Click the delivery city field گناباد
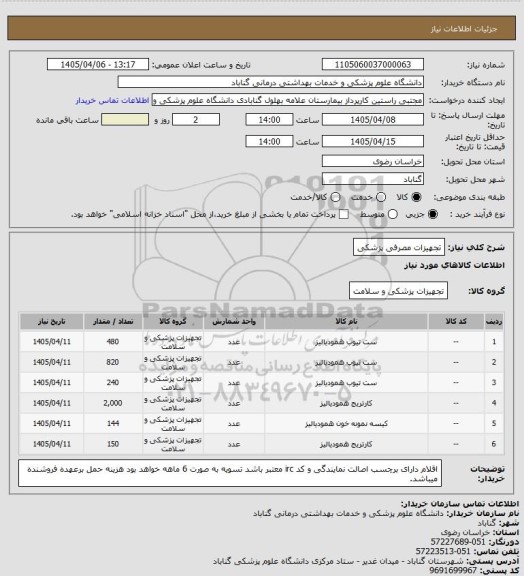524x576 pixels. click(x=373, y=179)
